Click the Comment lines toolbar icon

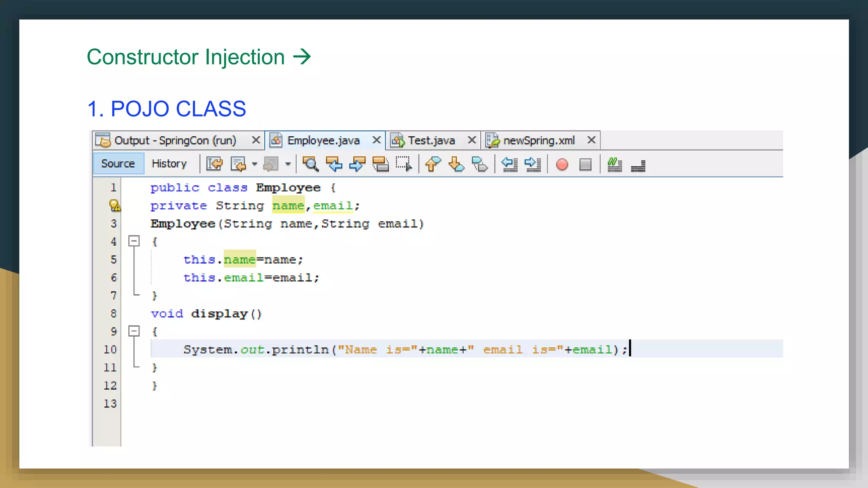point(615,164)
